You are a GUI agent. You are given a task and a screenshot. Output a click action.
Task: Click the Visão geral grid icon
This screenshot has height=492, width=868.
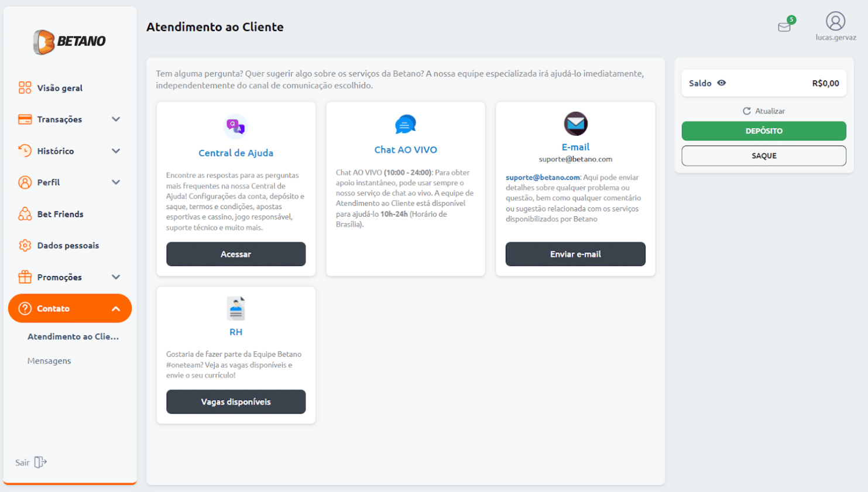click(x=25, y=88)
